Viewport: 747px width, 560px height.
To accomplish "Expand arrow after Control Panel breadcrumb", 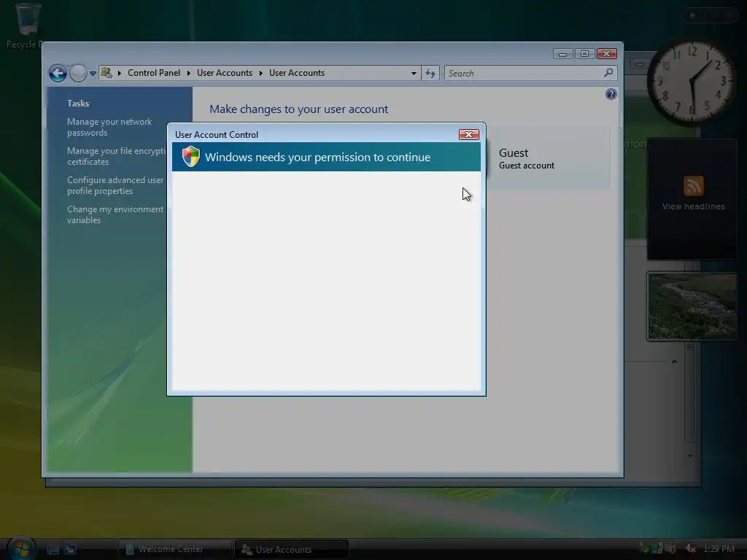I will click(189, 73).
